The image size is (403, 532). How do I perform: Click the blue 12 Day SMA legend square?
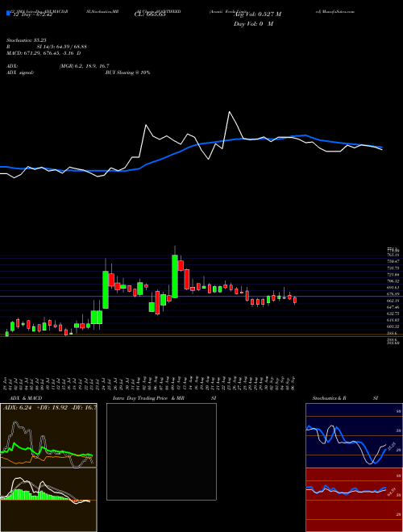pos(8,13)
